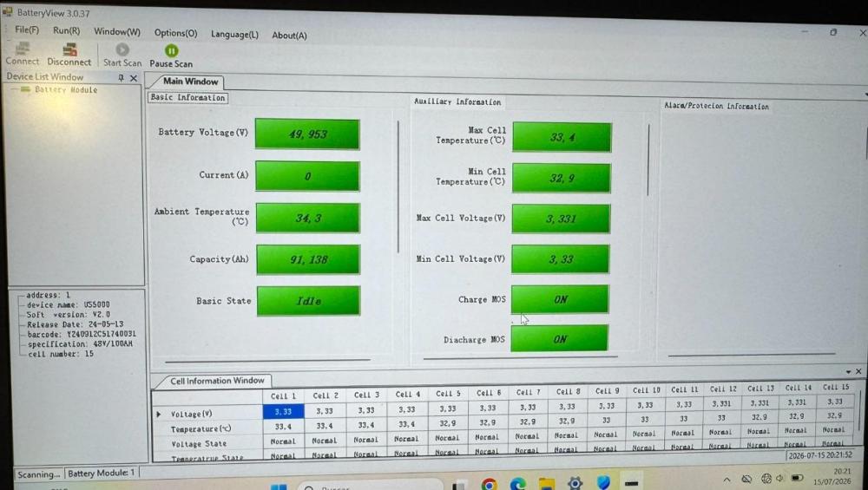
Task: Select the Voltage(V) row arrow marker
Action: point(159,414)
